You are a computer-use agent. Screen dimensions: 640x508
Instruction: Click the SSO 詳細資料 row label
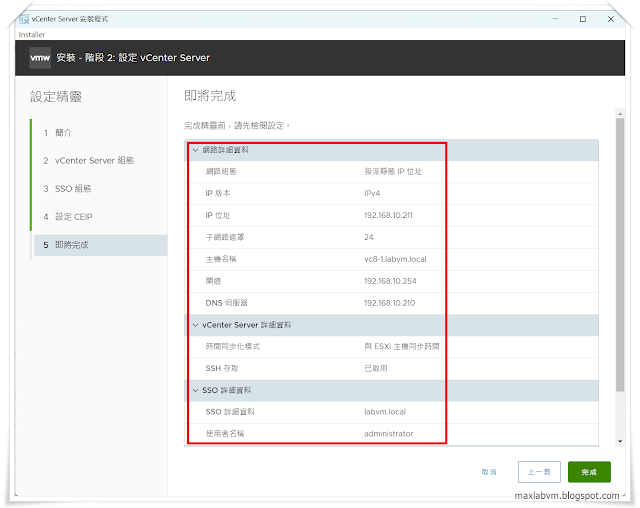(x=230, y=412)
